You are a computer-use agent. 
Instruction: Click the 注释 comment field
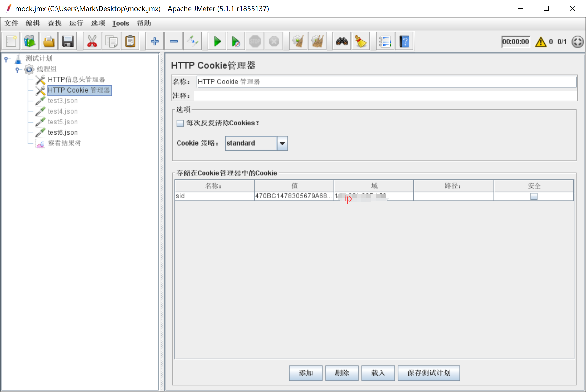point(385,96)
